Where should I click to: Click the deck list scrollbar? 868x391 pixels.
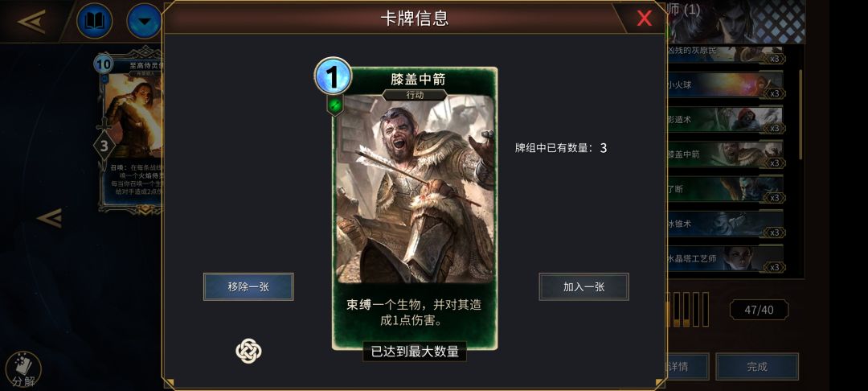pyautogui.click(x=800, y=114)
